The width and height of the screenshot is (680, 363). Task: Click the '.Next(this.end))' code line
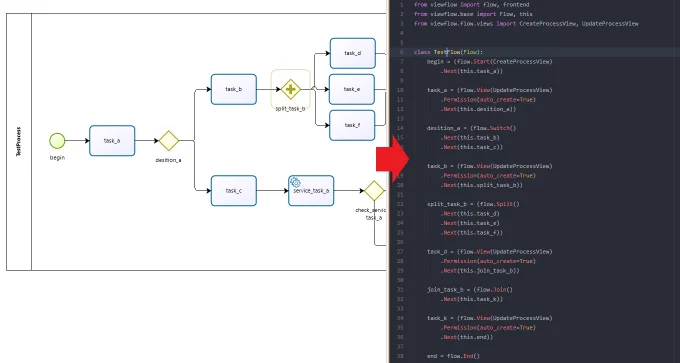(467, 337)
